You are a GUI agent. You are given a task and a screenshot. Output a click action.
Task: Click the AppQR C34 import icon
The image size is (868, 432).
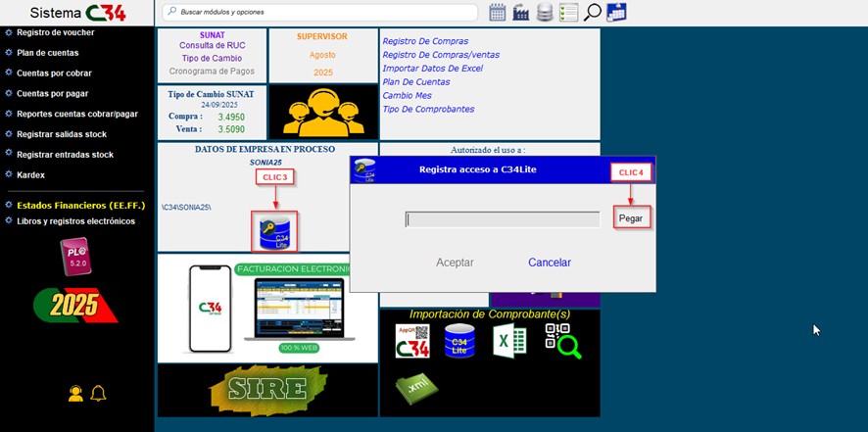[412, 342]
